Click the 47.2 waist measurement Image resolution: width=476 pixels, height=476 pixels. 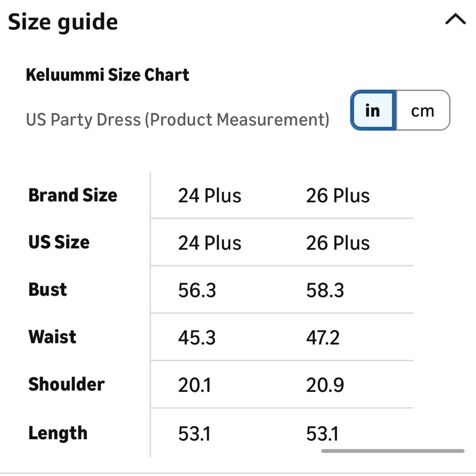tap(323, 338)
